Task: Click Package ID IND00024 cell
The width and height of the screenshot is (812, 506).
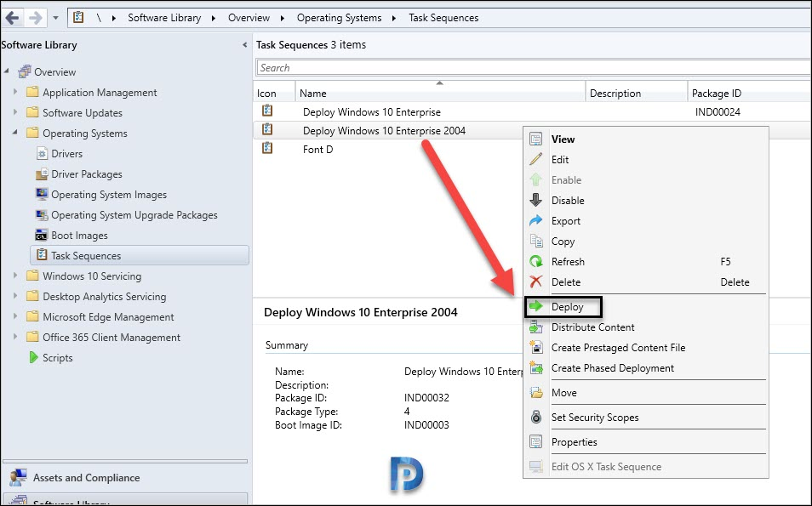Action: [718, 111]
